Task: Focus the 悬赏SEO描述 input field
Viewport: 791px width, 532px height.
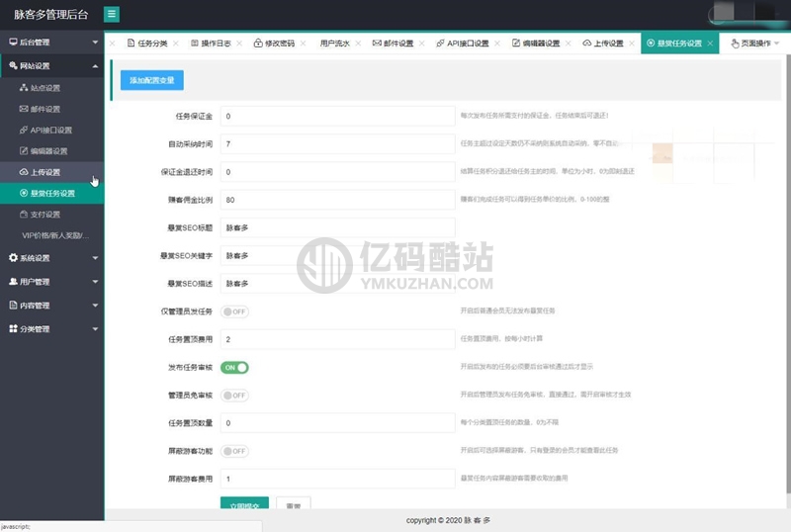Action: point(337,283)
